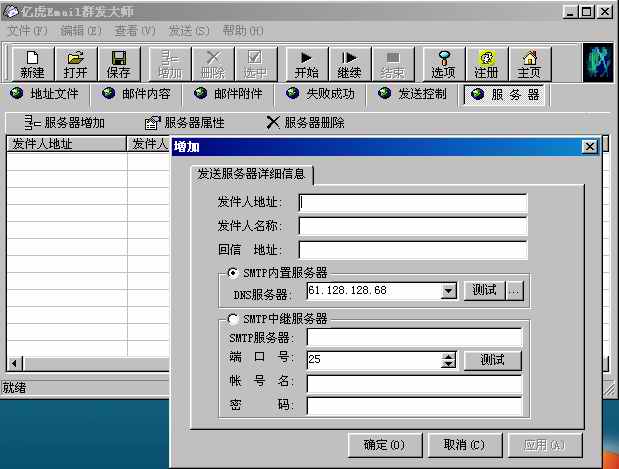
Task: Click the 删除 (Delete) toolbar icon
Action: pyautogui.click(x=213, y=64)
